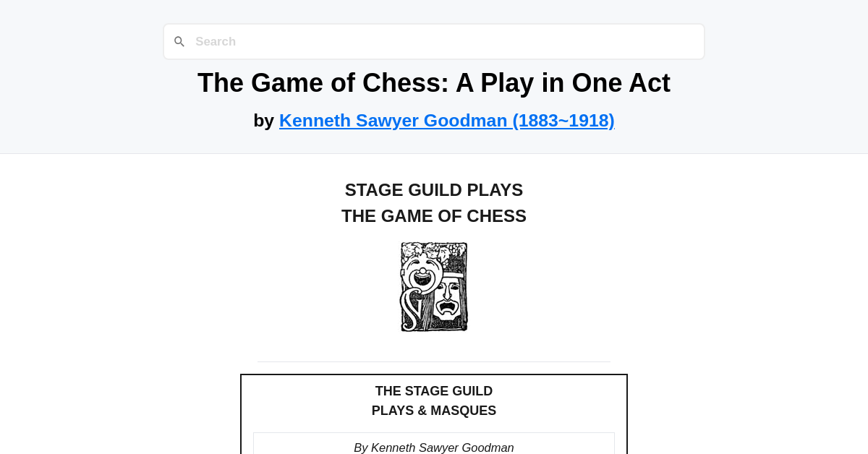Click the THE STAGE GUILD boxed title

pos(434,391)
